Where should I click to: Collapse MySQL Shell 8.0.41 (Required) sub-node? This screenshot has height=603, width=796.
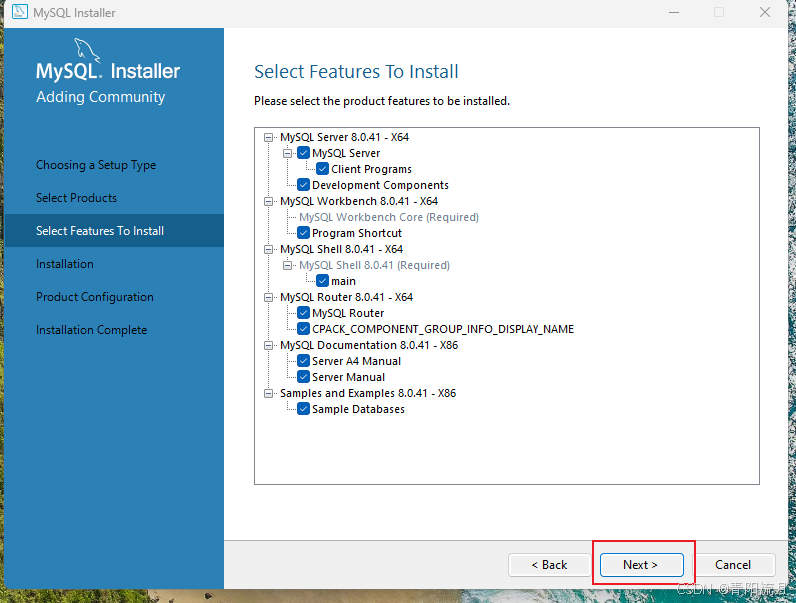287,265
